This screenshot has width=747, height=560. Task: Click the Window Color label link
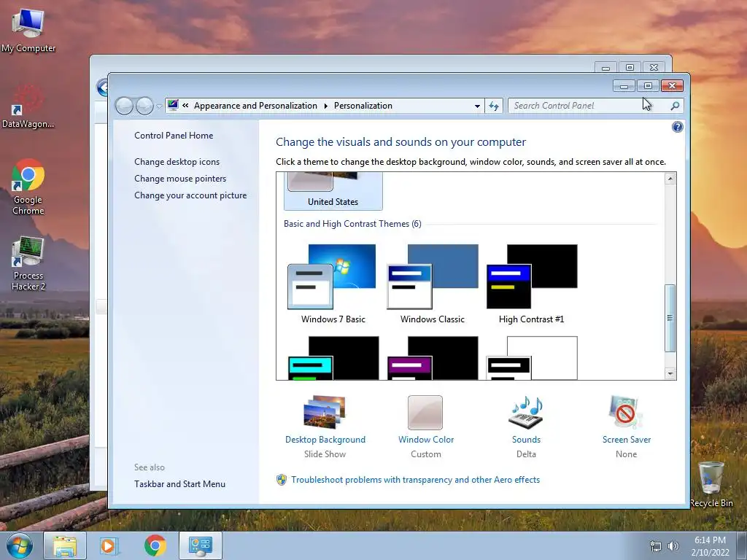pos(426,440)
